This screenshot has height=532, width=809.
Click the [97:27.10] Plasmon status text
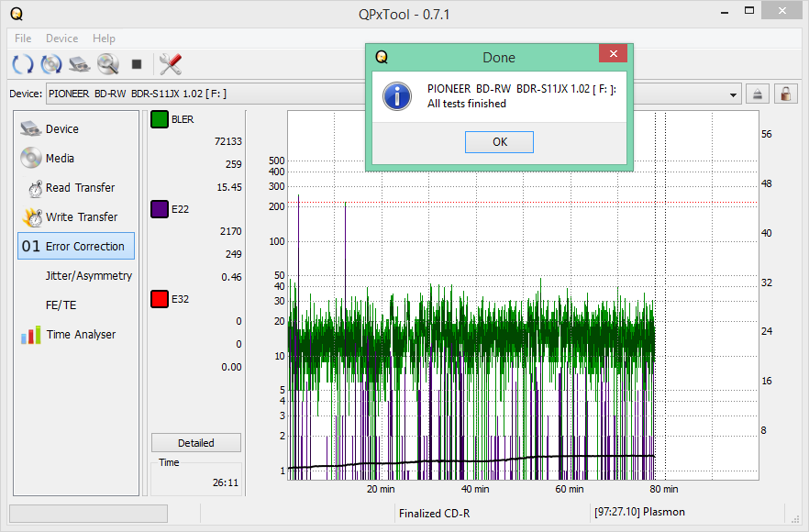tap(640, 512)
